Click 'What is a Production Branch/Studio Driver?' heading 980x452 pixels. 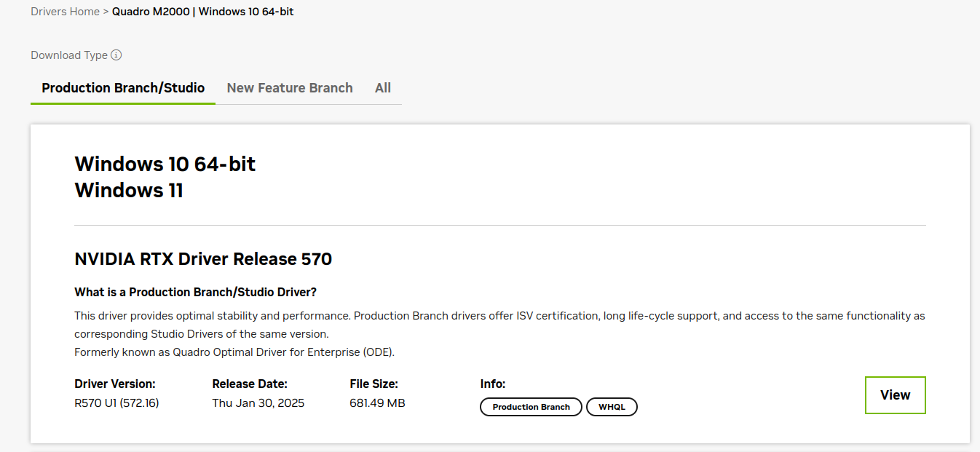[195, 292]
